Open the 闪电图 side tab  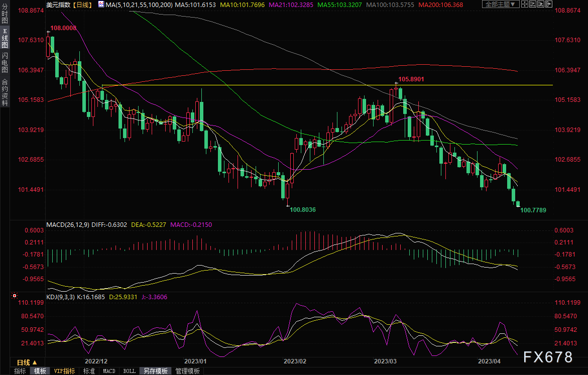tap(5, 63)
